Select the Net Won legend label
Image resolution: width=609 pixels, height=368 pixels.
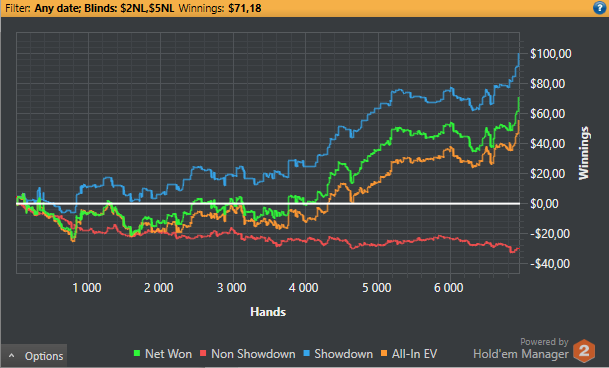(x=168, y=354)
